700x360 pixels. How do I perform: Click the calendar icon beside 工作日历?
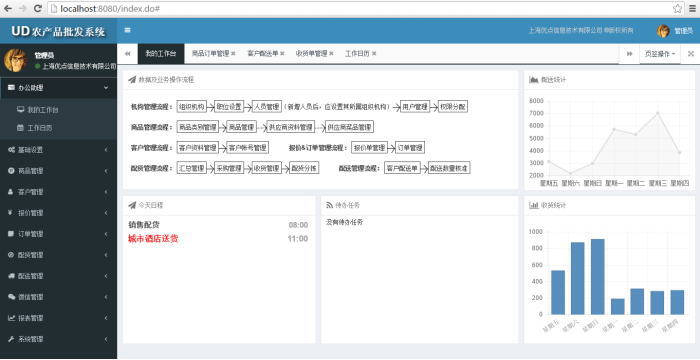pos(20,128)
